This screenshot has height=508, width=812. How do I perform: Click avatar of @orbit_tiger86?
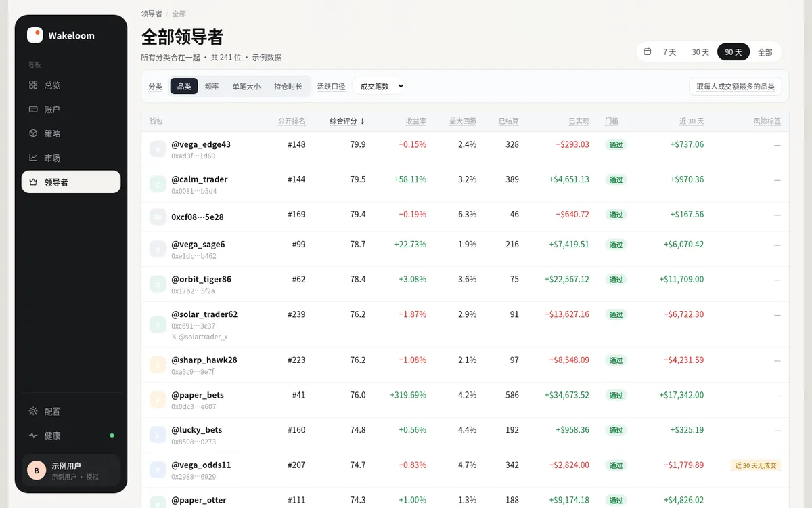[158, 284]
